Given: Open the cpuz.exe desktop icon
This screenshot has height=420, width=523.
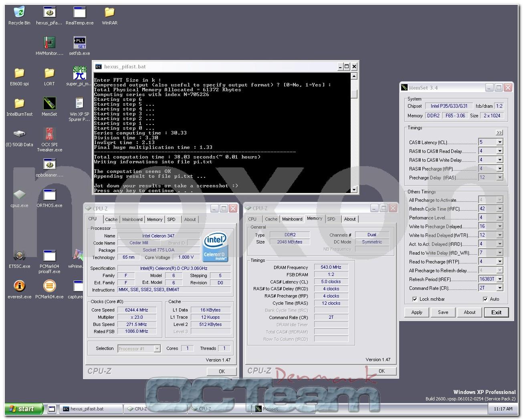Looking at the screenshot, I should 19,199.
